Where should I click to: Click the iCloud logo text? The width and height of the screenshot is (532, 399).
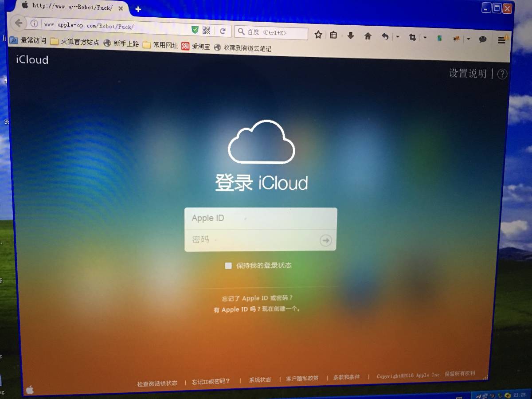pos(32,59)
